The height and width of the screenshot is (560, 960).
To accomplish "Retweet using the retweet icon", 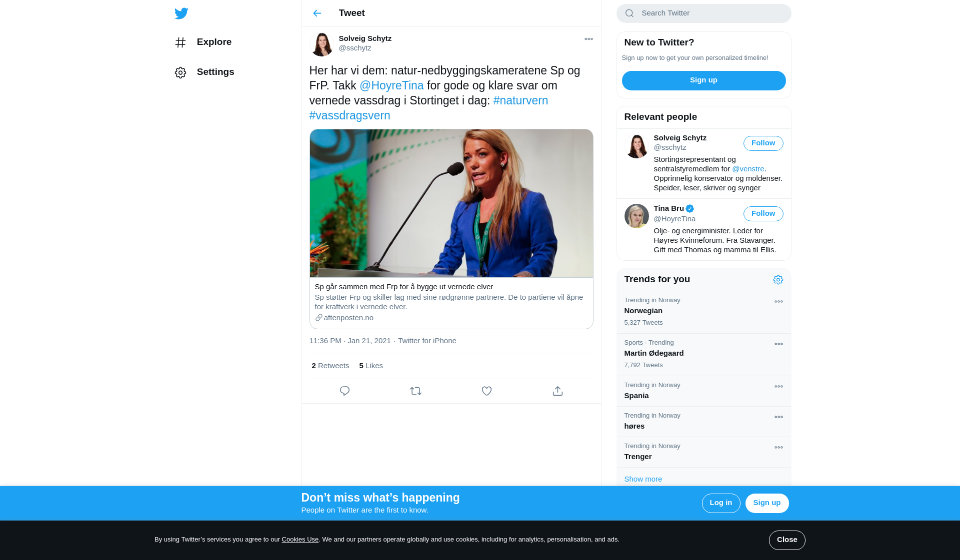I will pos(415,391).
